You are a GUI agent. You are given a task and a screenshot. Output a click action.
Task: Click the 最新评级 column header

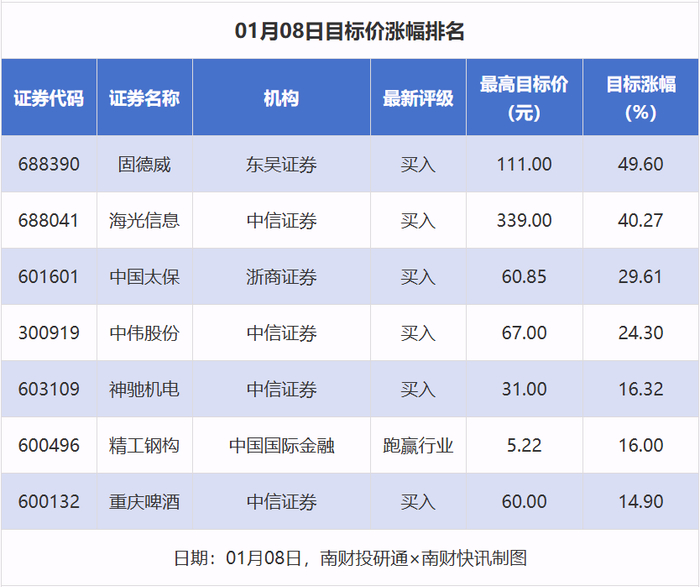418,98
